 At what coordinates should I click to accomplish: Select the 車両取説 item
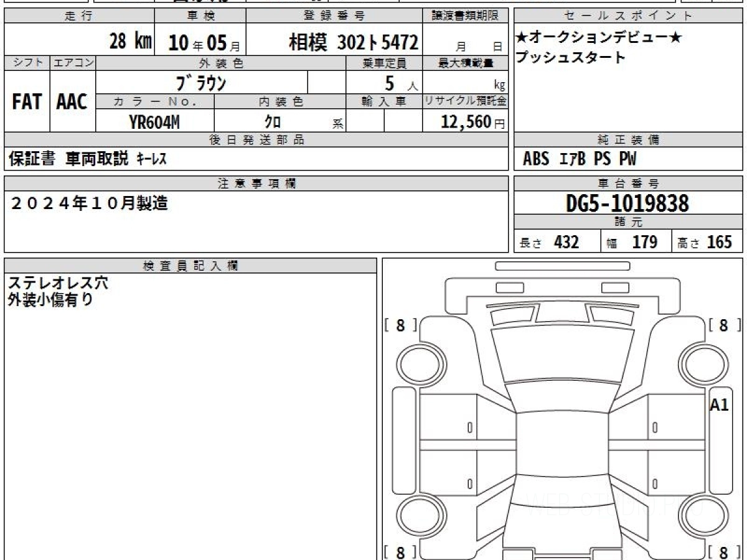[x=96, y=159]
